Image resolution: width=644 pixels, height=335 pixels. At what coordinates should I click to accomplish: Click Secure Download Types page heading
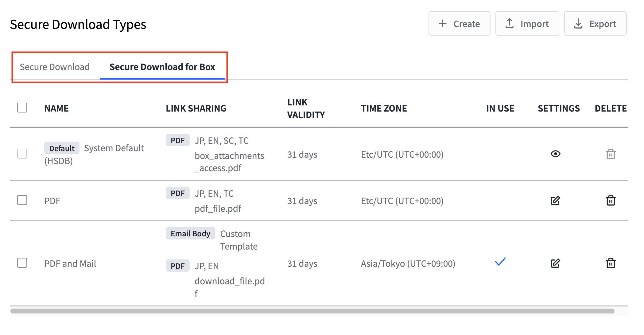(78, 25)
